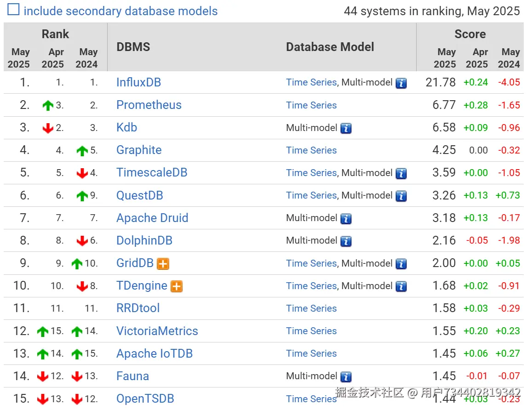Click the Database Model column header
This screenshot has width=532, height=410.
pos(330,47)
